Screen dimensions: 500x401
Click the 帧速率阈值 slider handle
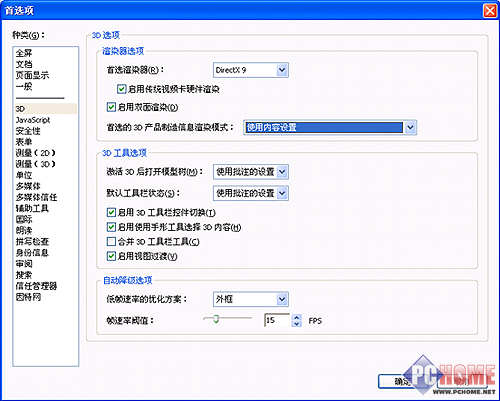point(216,319)
